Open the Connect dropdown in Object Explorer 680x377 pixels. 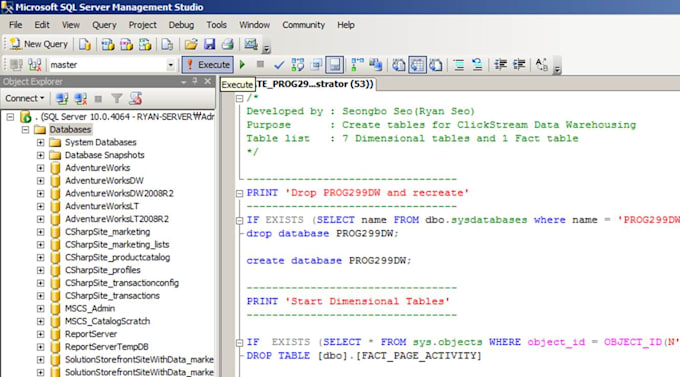click(x=25, y=98)
